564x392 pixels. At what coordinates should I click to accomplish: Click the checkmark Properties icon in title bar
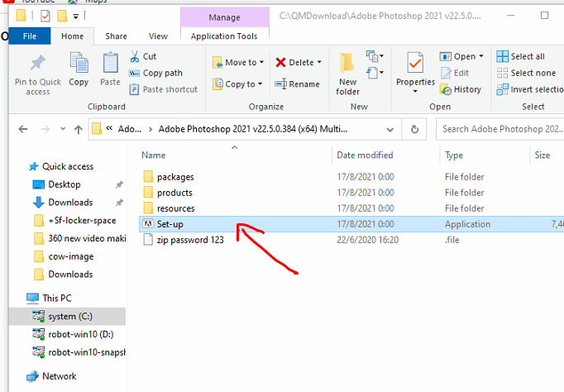[45, 16]
